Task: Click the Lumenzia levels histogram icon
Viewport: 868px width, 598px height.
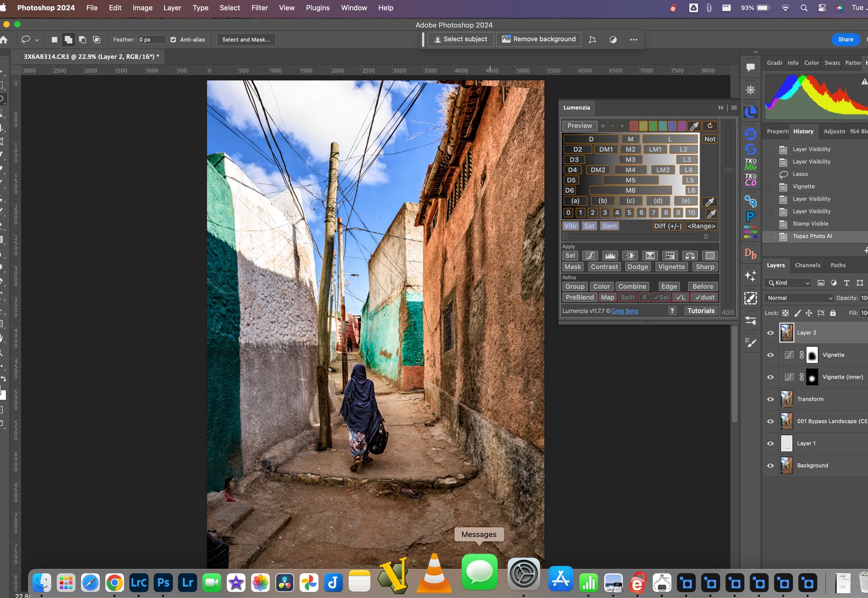Action: tap(610, 255)
